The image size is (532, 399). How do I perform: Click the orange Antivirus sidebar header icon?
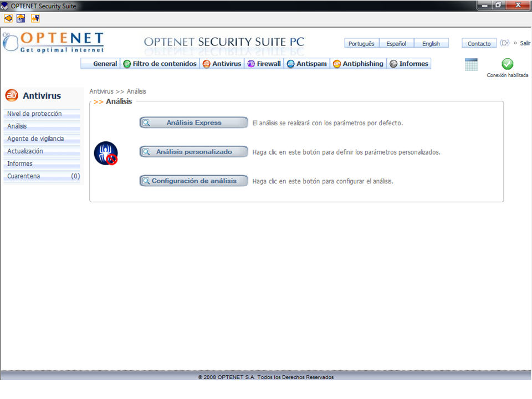point(12,95)
